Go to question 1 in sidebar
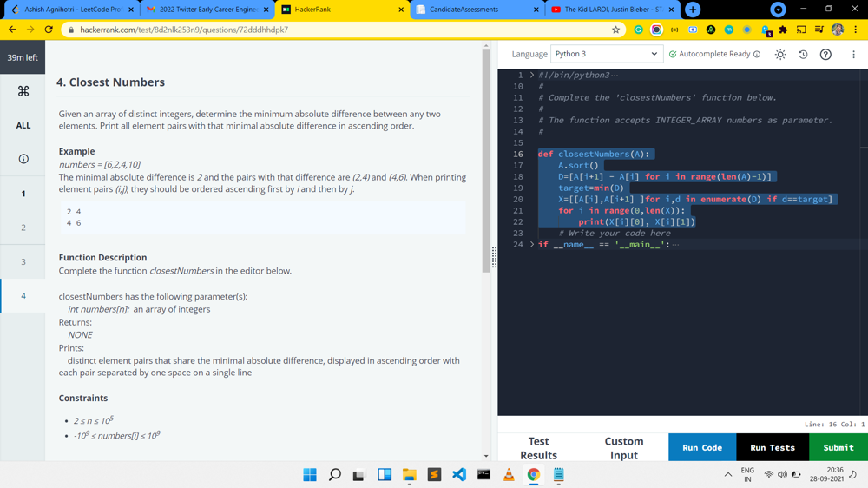The image size is (868, 488). point(23,194)
